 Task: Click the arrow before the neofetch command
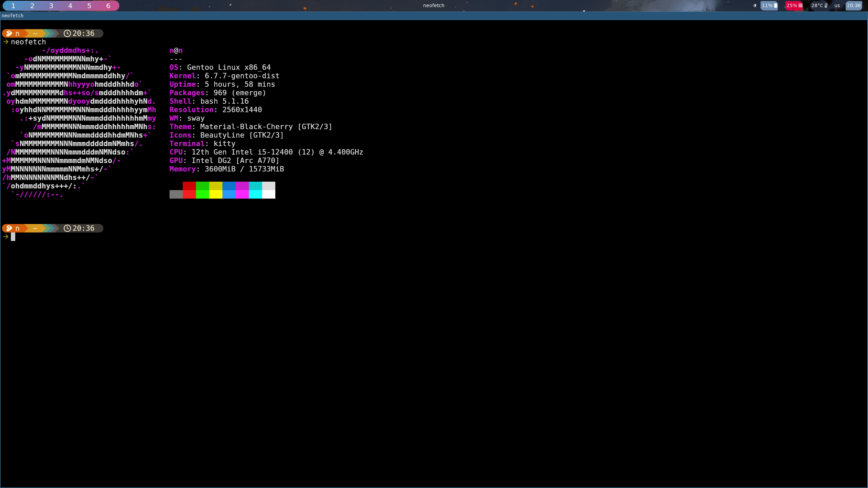pos(6,42)
